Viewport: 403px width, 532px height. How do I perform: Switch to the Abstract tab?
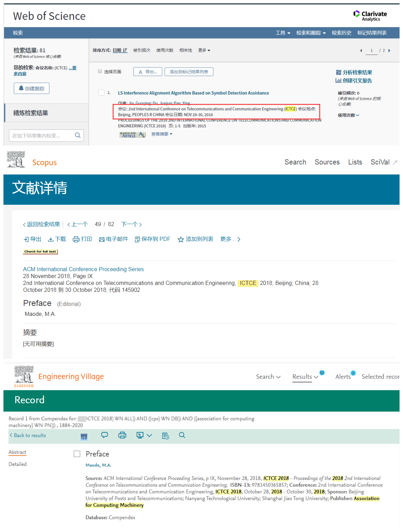click(17, 452)
